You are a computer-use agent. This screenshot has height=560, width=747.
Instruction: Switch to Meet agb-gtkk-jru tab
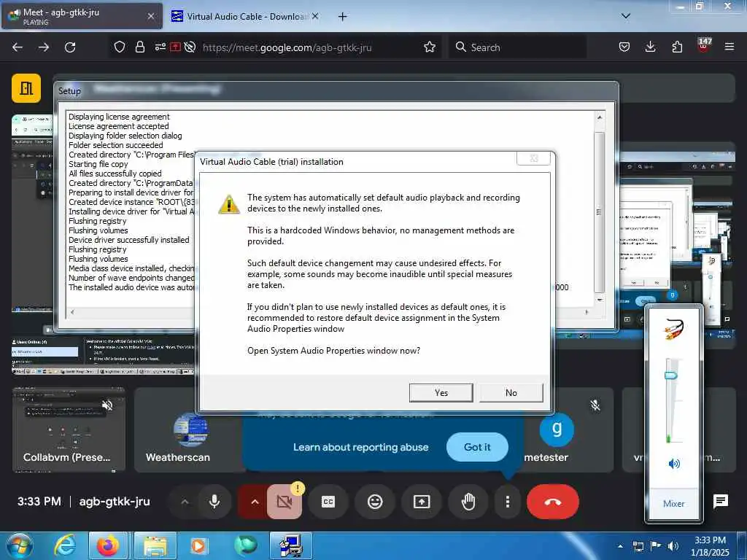coord(82,16)
